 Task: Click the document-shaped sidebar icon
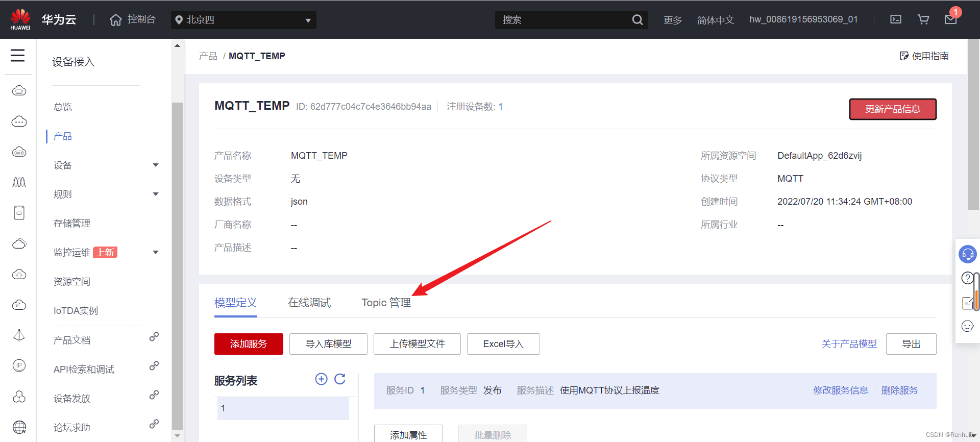19,213
